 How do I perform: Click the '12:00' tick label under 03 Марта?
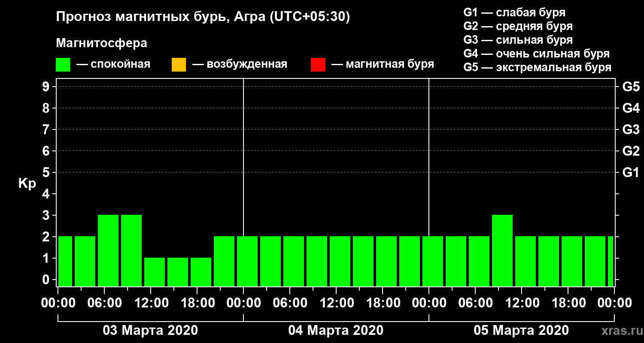tap(151, 303)
